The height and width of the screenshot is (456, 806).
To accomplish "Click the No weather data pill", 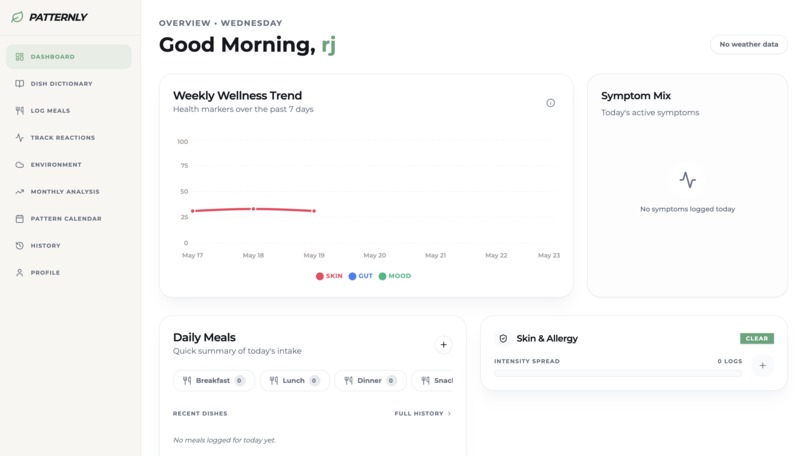I will coord(748,44).
